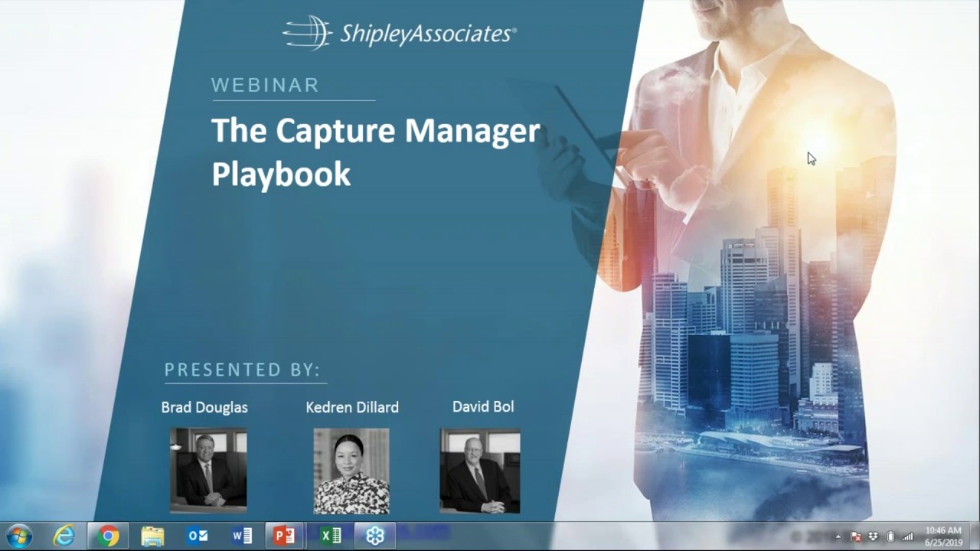Switch to Google Chrome in the taskbar
Screen dimensions: 980x551
click(x=108, y=536)
